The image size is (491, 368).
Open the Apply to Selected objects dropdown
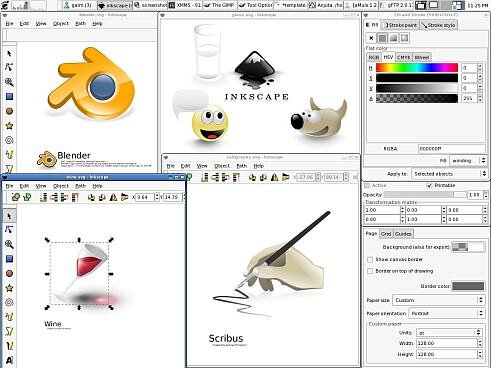pyautogui.click(x=449, y=174)
